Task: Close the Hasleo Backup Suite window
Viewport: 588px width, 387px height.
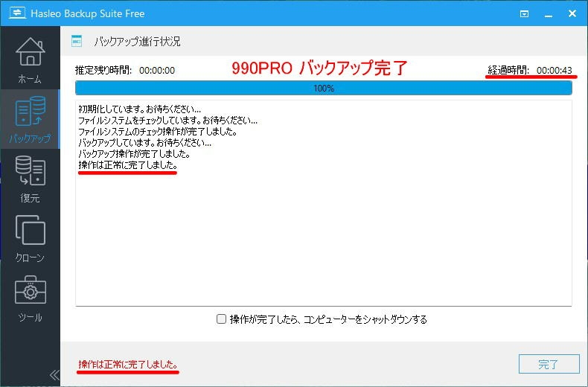Action: pyautogui.click(x=572, y=13)
